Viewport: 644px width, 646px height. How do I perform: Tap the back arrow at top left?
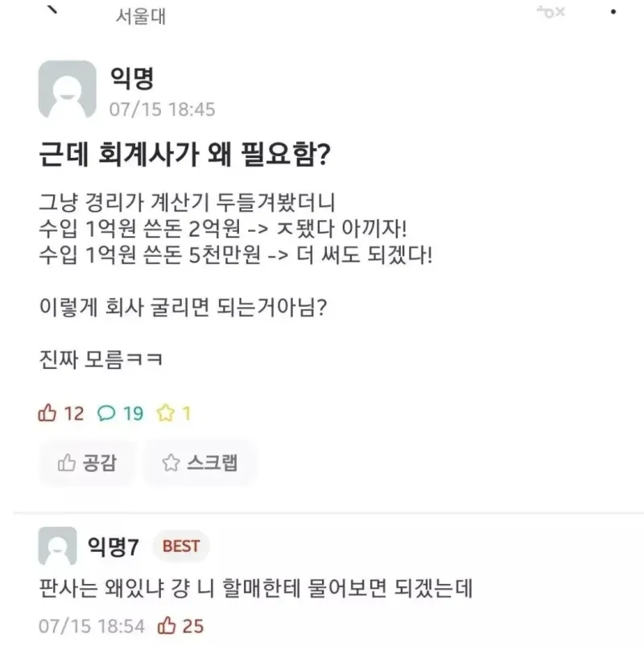52,10
